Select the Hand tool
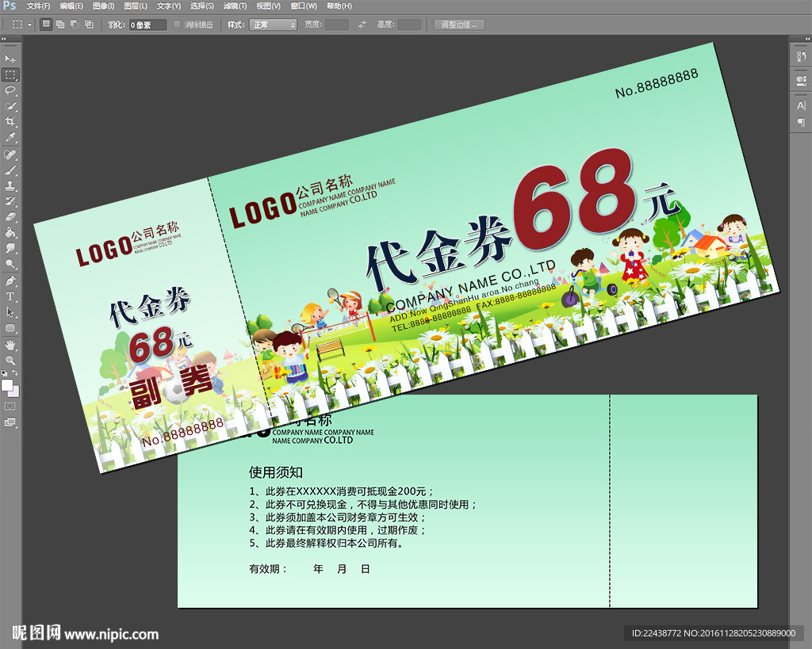The height and width of the screenshot is (649, 812). (10, 345)
